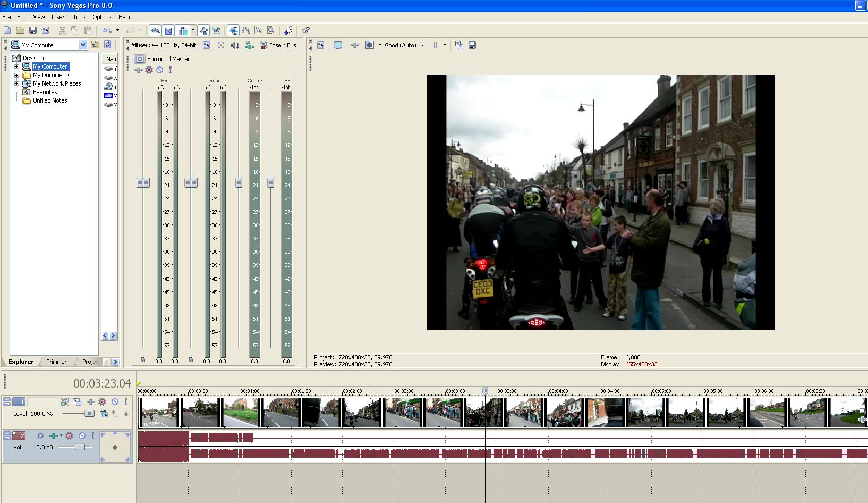Toggle Solo on audio track 2

(x=93, y=435)
